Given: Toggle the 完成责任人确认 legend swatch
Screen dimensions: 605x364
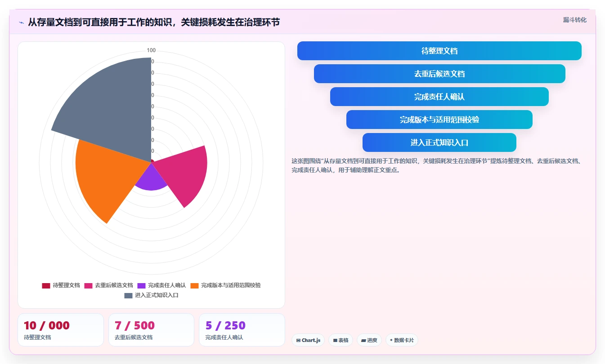Looking at the screenshot, I should tap(141, 285).
